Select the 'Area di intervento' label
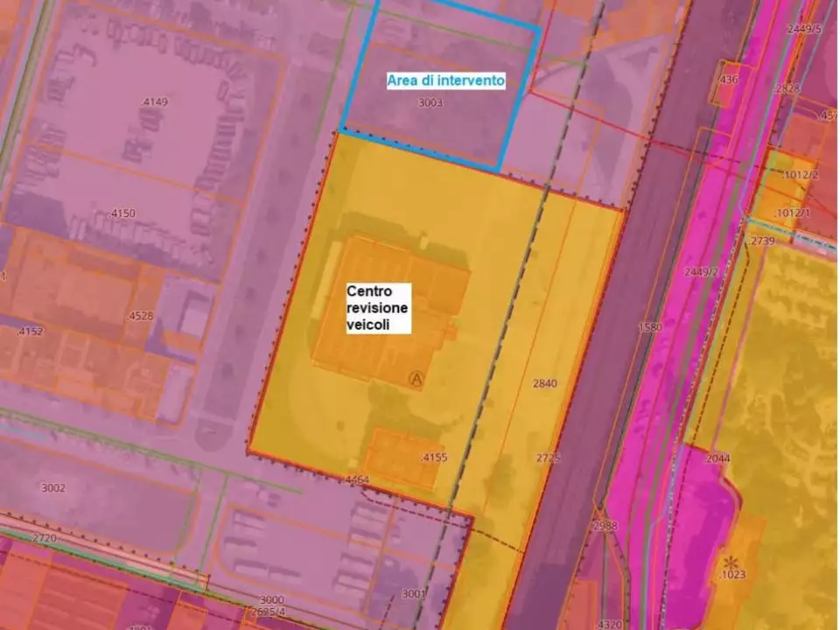Screen dimensions: 840x630 445,80
